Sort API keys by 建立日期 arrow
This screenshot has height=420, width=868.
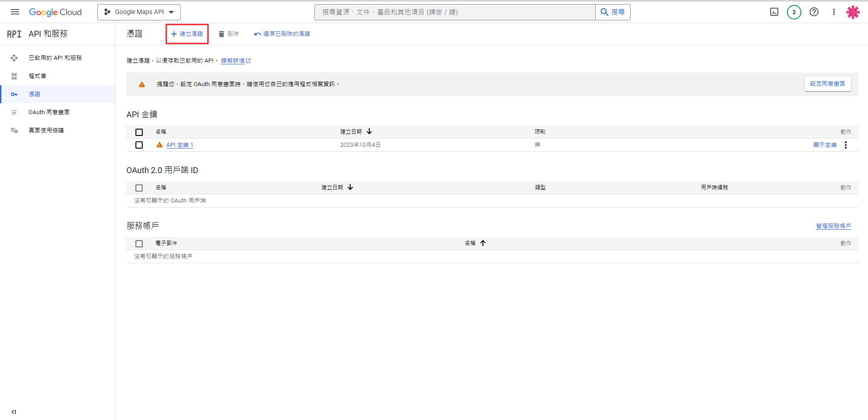(x=369, y=131)
